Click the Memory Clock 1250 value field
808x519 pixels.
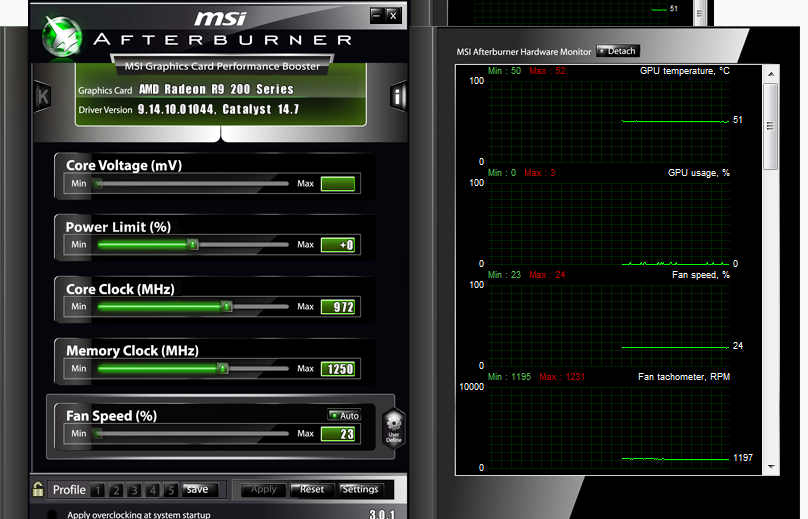click(338, 369)
